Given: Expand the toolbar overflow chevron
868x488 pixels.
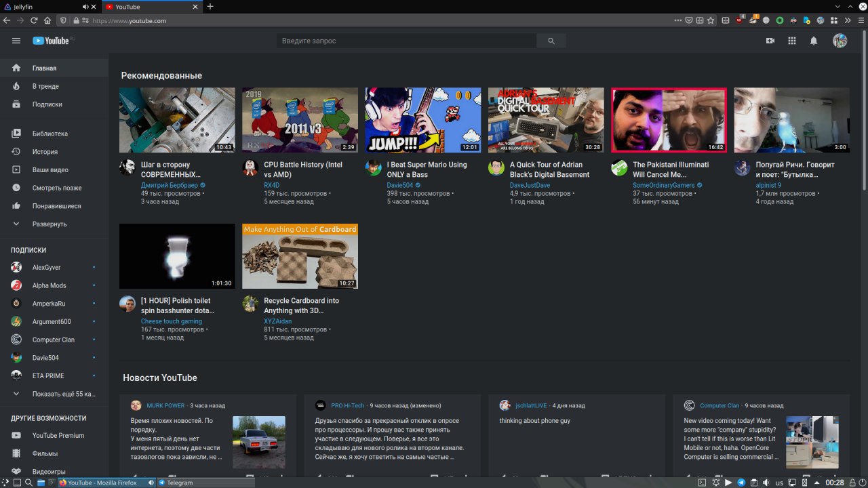Looking at the screenshot, I should point(848,20).
